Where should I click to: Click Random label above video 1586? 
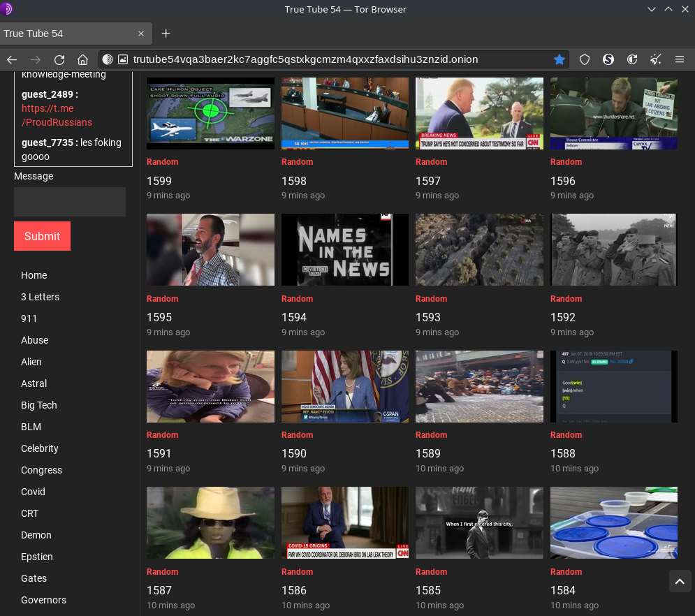[297, 572]
